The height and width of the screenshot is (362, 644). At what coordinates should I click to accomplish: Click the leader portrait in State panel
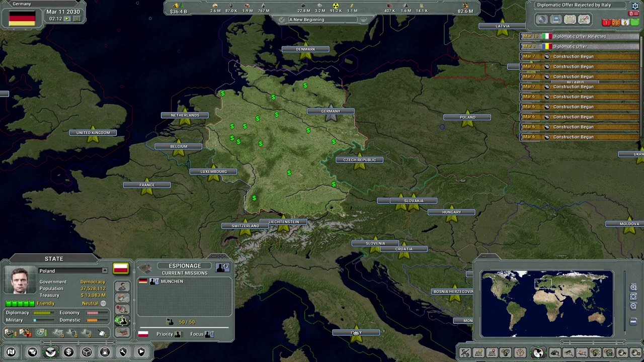20,280
